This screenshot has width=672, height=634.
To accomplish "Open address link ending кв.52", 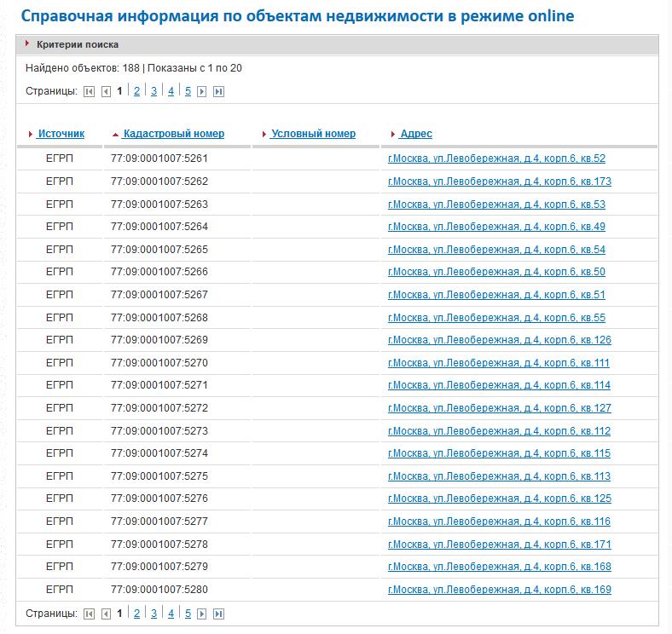I will pyautogui.click(x=496, y=158).
